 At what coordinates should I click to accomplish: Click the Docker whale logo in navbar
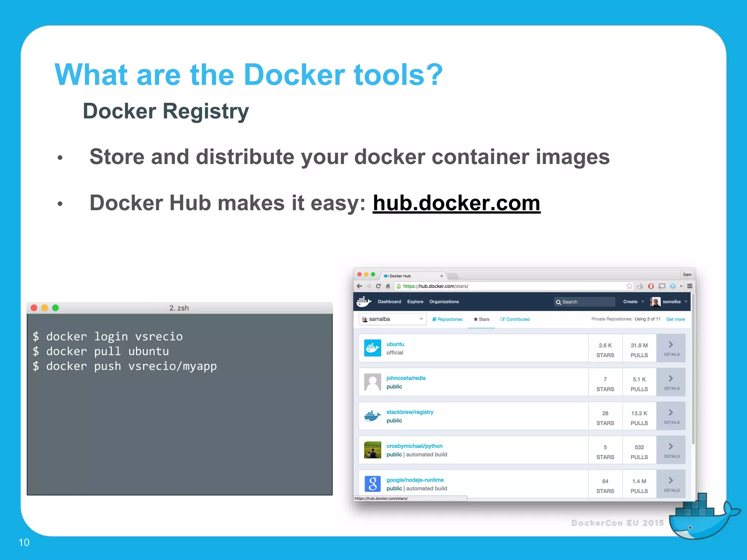[364, 302]
